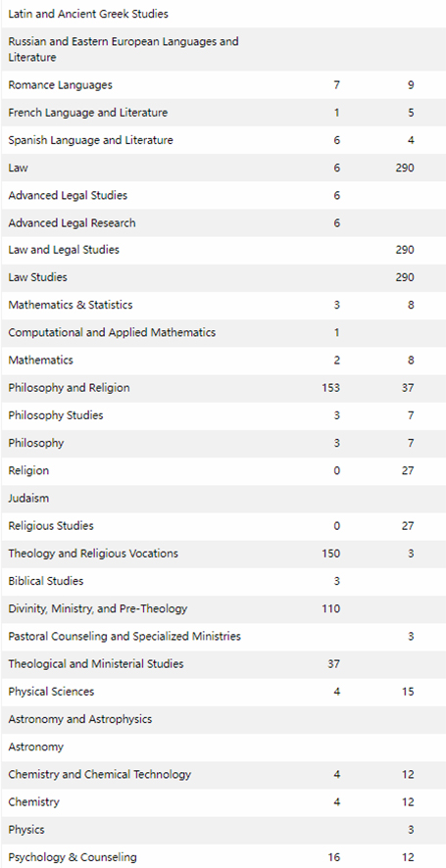Select the Advanced Legal Studies row
Viewport: 446px width, 868px height.
click(x=223, y=195)
